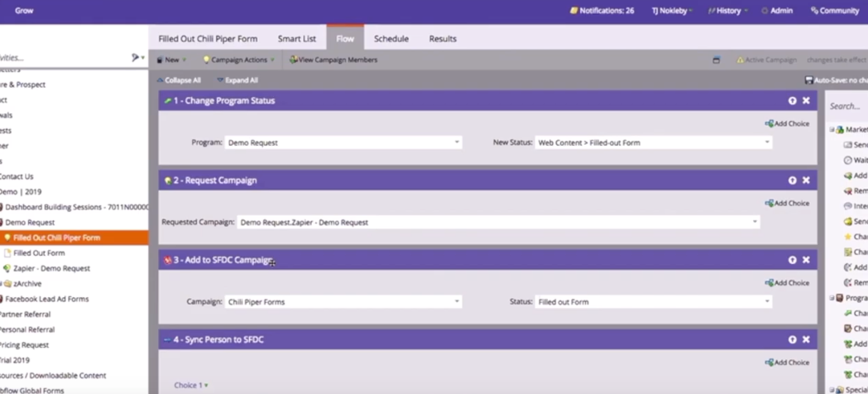868x394 pixels.
Task: Click View Campaign Members
Action: [333, 60]
